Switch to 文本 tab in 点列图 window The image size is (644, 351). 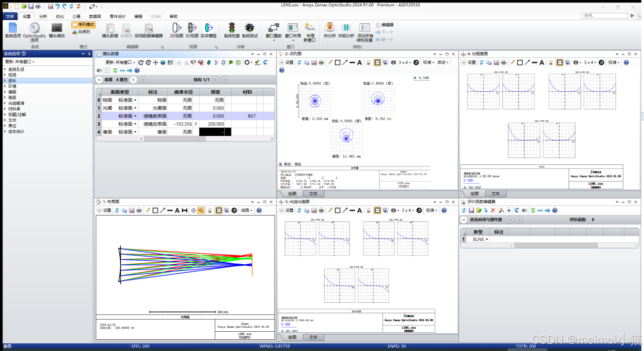tap(313, 193)
